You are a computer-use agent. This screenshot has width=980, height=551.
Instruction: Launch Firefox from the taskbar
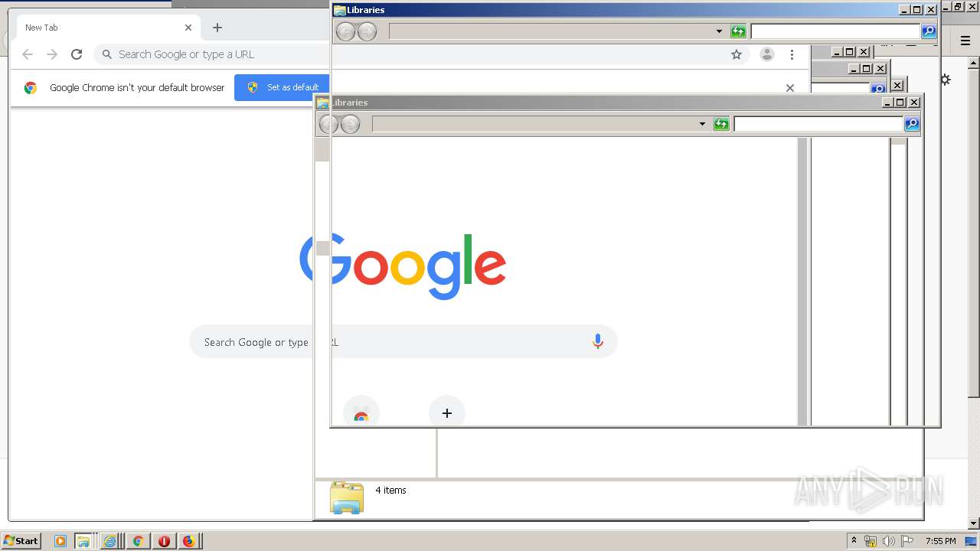(x=188, y=541)
